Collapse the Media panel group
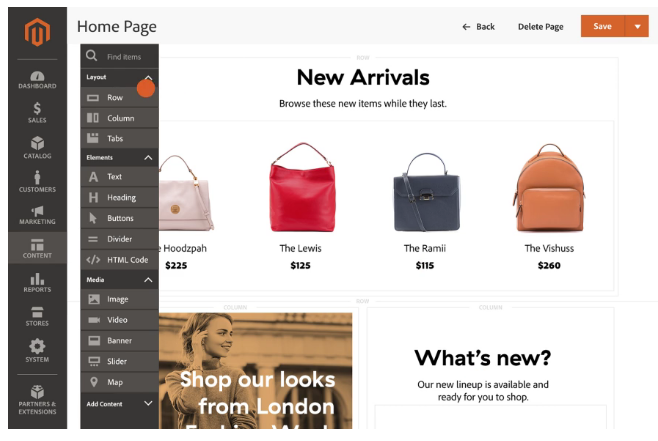 click(x=148, y=280)
